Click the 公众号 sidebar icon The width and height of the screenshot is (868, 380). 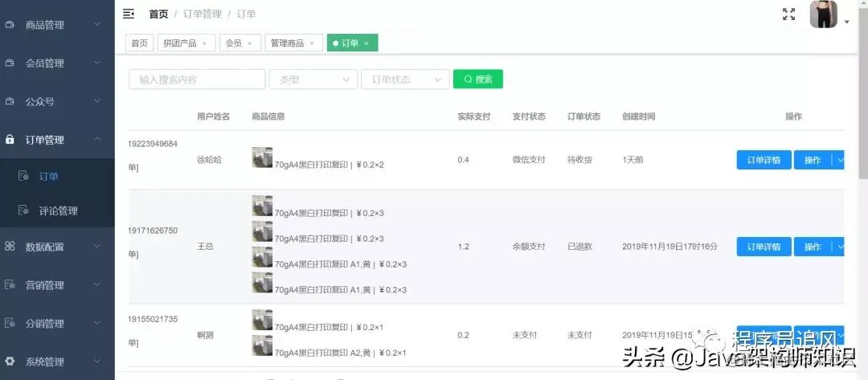[10, 102]
